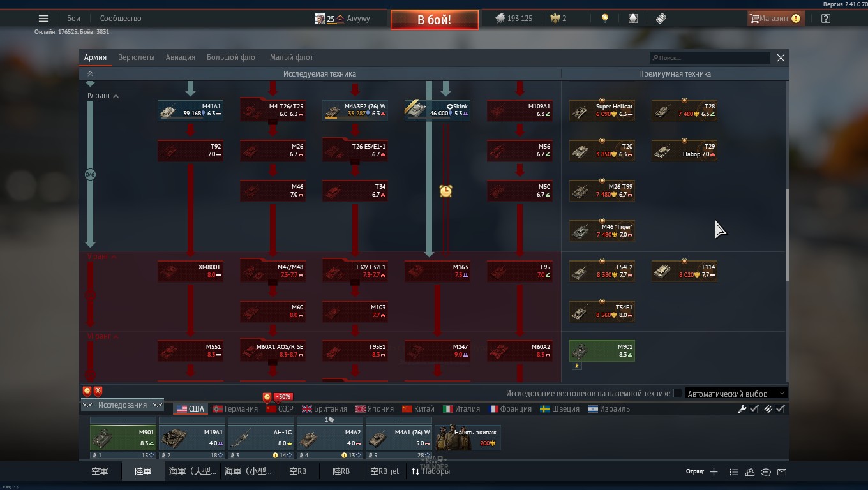Add a squad member with the plus icon
Image resolution: width=868 pixels, height=490 pixels.
pos(714,471)
